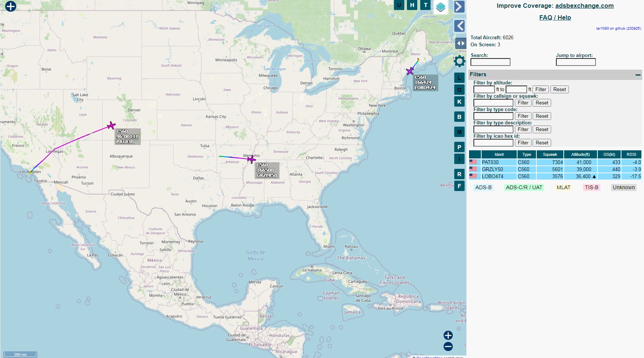Click the U map toggle button

click(x=399, y=5)
